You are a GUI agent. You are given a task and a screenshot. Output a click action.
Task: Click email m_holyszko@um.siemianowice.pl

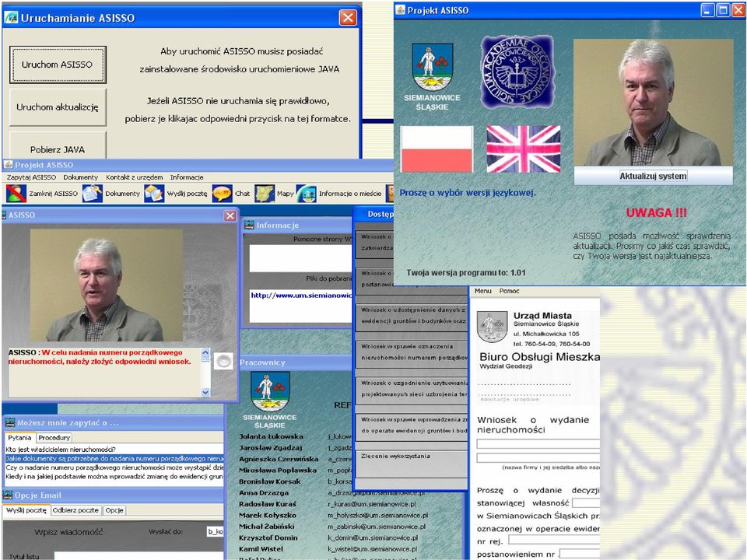click(x=378, y=515)
